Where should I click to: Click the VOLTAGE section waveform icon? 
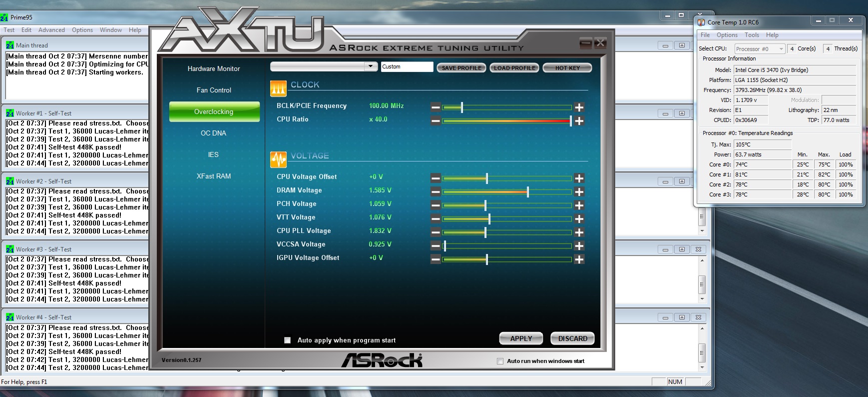pos(278,159)
